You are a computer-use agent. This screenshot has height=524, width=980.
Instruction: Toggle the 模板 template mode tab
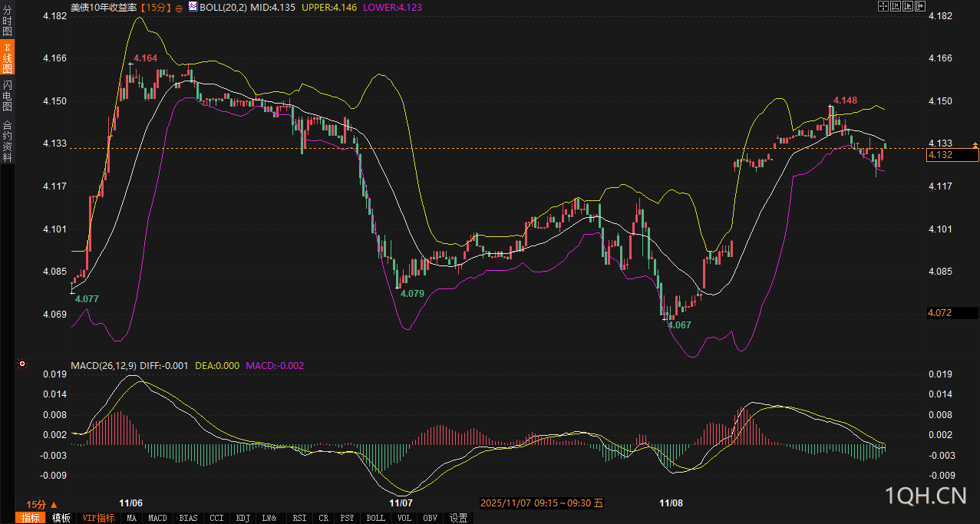[61, 518]
